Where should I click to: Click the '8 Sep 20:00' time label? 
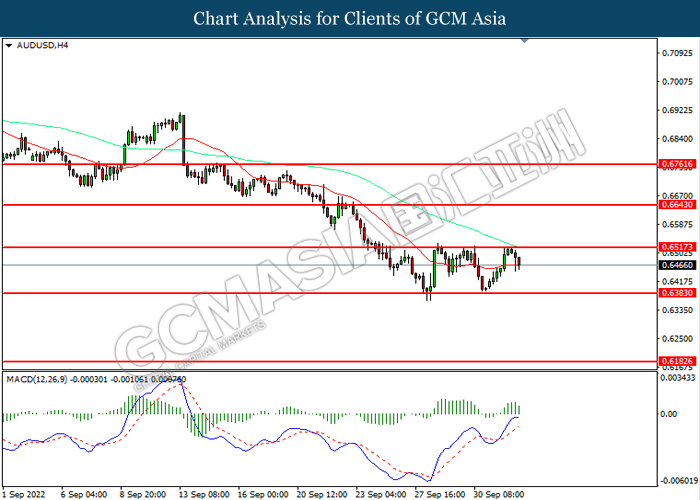143,494
